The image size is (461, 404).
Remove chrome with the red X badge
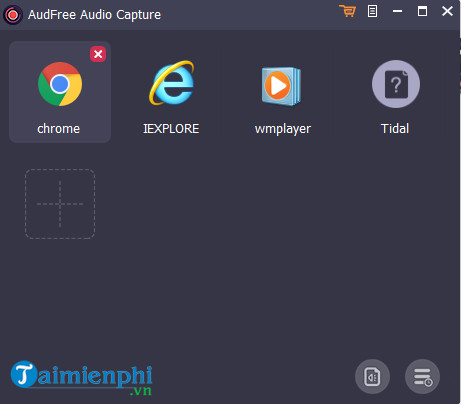pos(98,54)
